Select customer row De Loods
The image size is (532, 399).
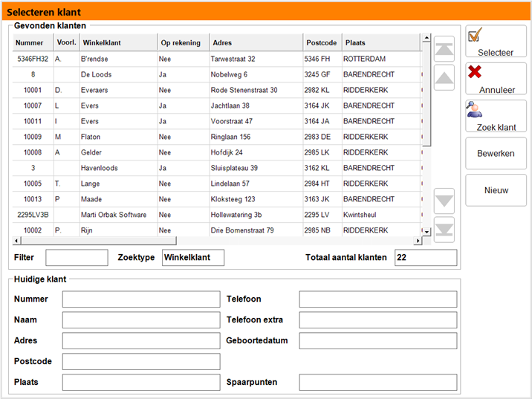[x=217, y=74]
